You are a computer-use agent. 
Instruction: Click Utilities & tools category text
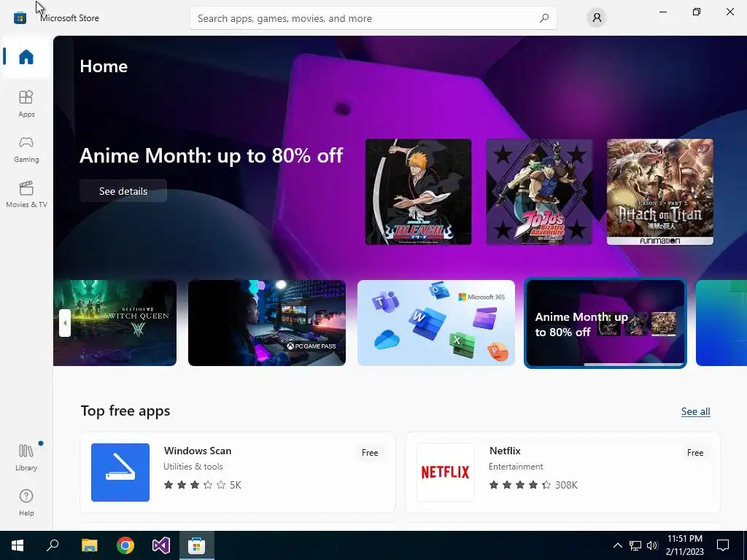[x=193, y=467]
